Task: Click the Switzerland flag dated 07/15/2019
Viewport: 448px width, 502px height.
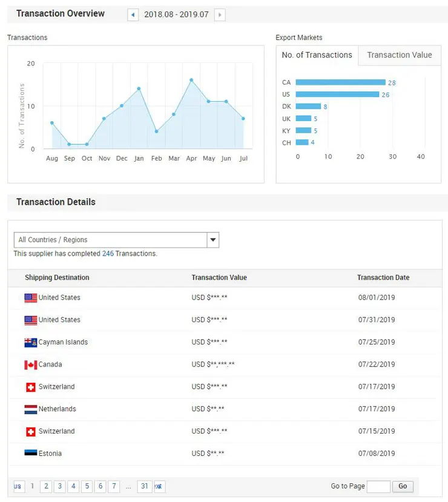Action: coord(31,432)
